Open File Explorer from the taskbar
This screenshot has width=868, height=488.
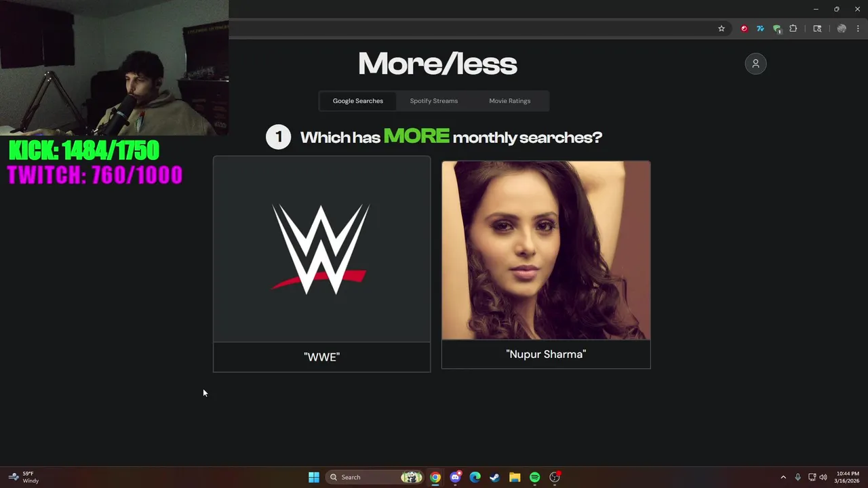515,477
